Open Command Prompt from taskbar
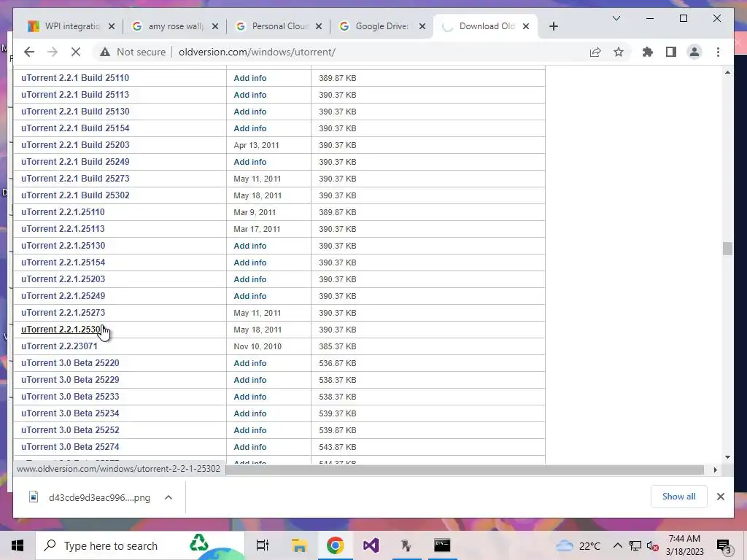 441,545
